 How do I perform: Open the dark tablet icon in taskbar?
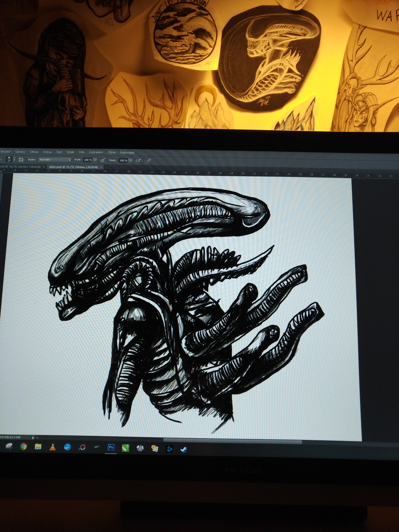[x=96, y=447]
